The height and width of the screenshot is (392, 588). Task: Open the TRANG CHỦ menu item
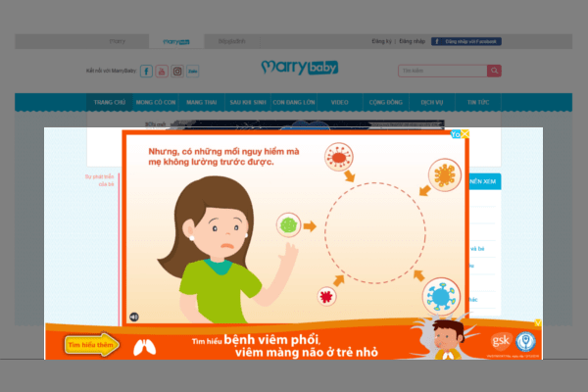[110, 102]
